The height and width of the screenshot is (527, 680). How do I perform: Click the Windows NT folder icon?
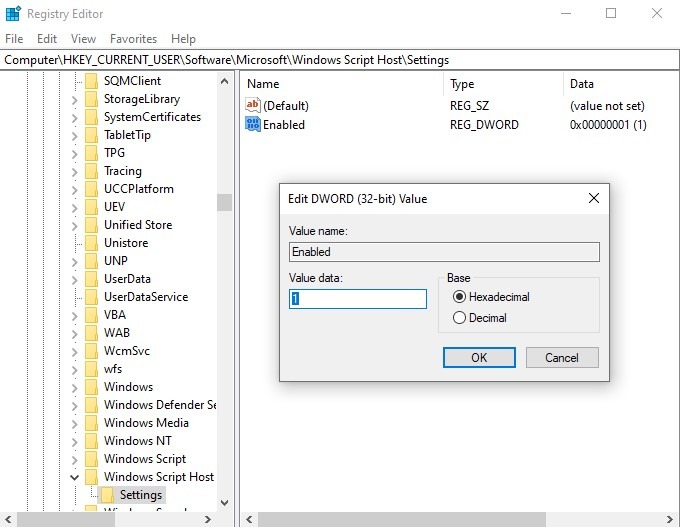(91, 441)
